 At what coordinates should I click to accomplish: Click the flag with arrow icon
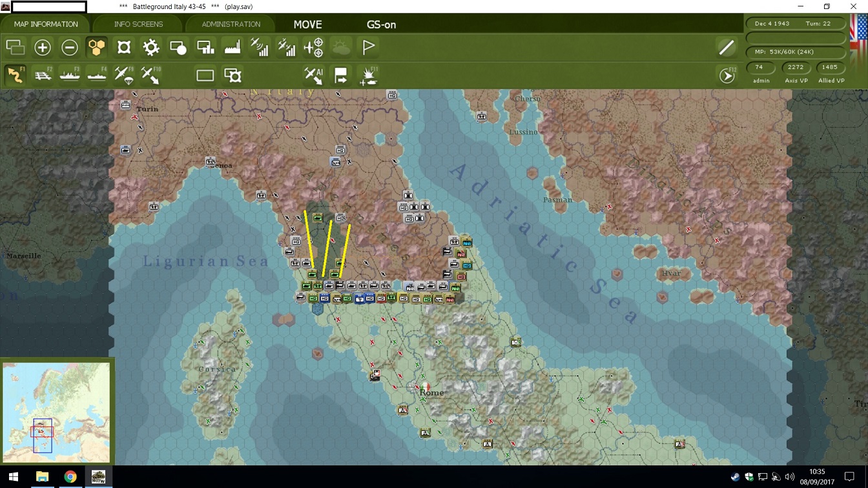[x=341, y=76]
